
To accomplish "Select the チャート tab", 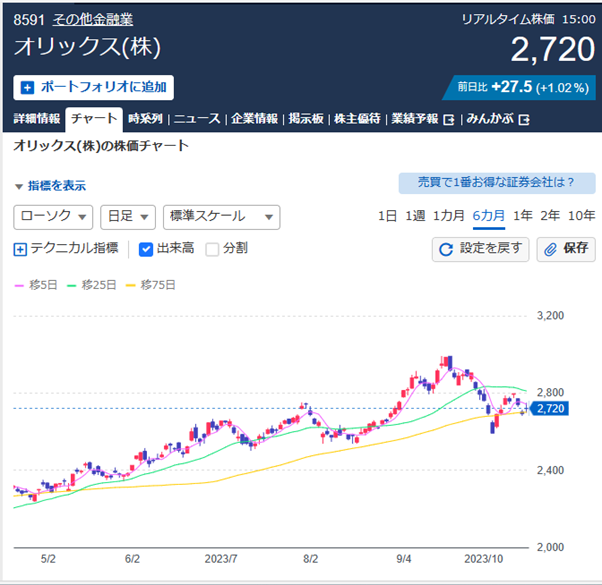I will (x=94, y=119).
